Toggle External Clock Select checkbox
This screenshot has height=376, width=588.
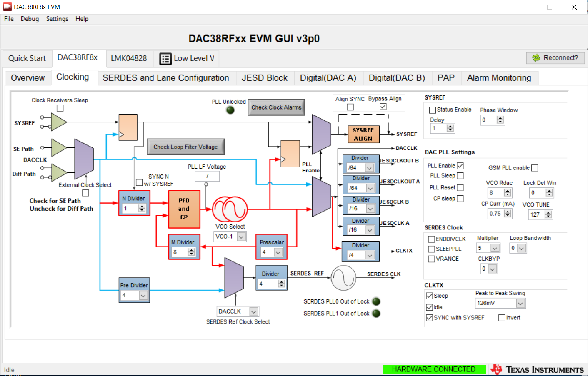click(85, 193)
